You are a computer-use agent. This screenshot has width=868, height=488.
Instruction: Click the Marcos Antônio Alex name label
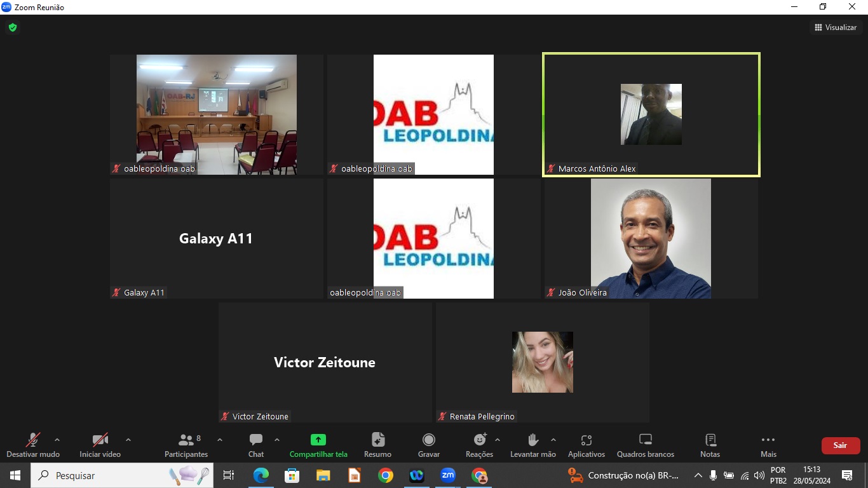click(x=597, y=169)
